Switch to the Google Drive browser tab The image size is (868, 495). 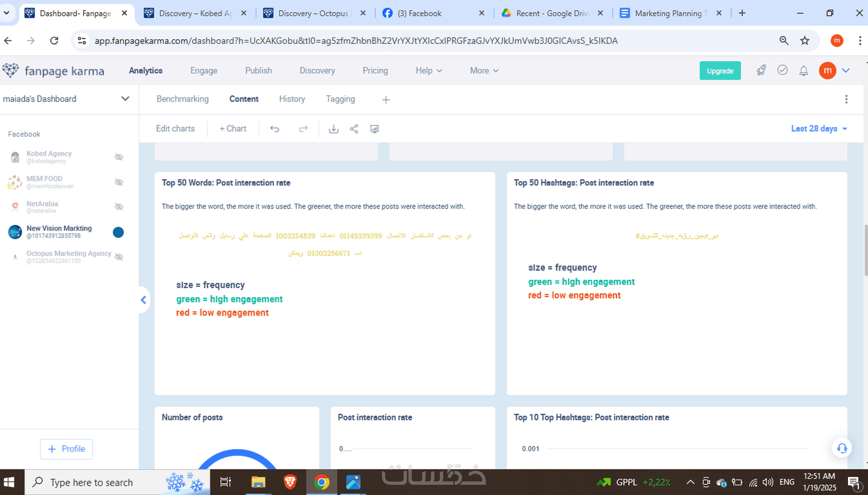(553, 13)
